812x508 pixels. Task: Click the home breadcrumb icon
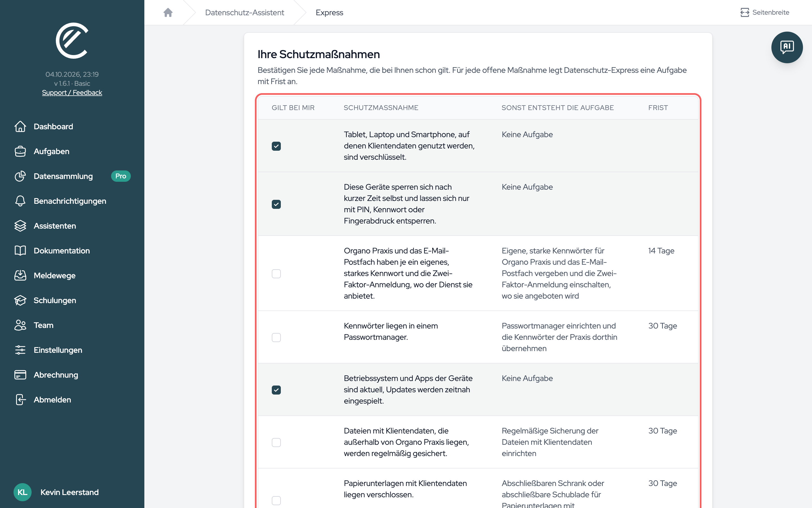coord(168,12)
